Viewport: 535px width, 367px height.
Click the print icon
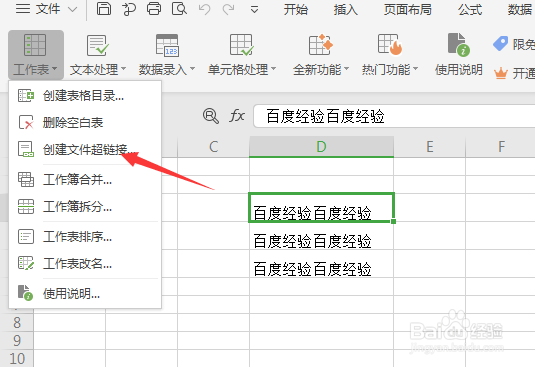[x=154, y=9]
